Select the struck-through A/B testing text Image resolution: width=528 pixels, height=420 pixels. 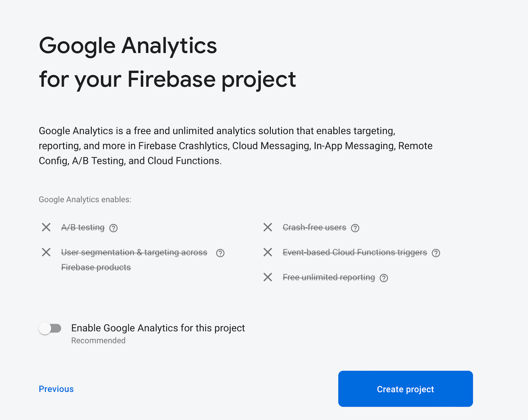83,227
